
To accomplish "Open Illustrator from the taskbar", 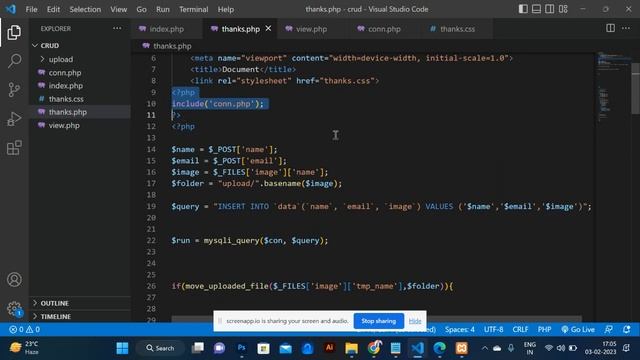I will coord(329,348).
